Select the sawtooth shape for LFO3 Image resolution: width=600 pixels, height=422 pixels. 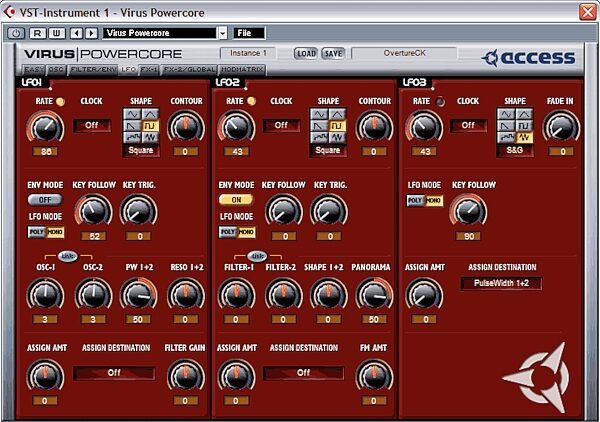pos(506,125)
